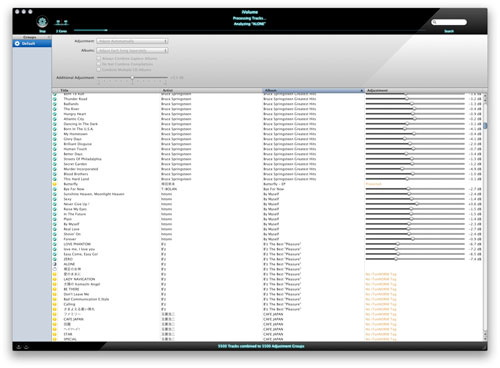This screenshot has width=500, height=368.
Task: Click the Default group icon in sidebar
Action: (17, 44)
